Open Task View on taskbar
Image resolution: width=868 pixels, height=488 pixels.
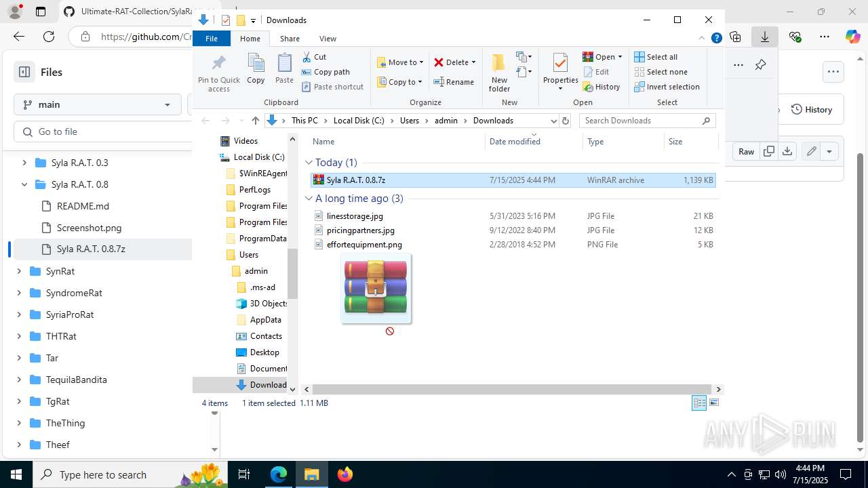point(245,474)
